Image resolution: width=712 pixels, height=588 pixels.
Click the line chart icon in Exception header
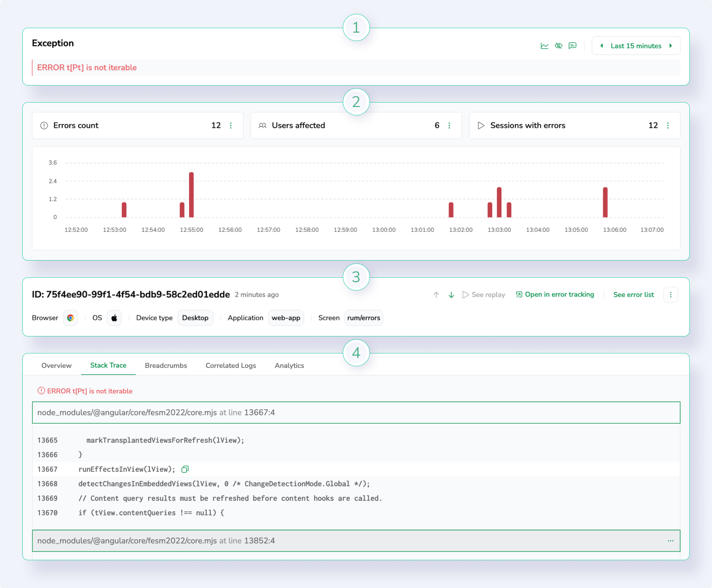pos(544,46)
